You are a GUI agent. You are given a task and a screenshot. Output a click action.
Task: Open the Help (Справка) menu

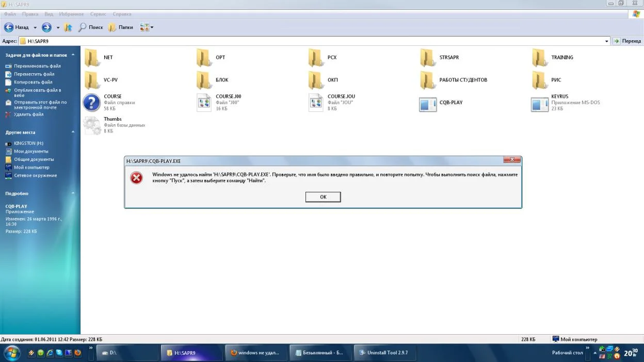point(122,14)
